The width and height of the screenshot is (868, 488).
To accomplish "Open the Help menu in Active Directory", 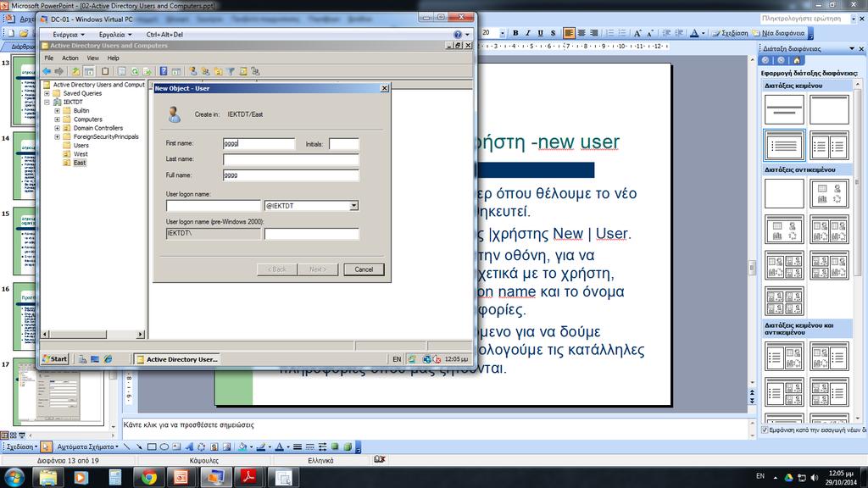I will click(113, 58).
